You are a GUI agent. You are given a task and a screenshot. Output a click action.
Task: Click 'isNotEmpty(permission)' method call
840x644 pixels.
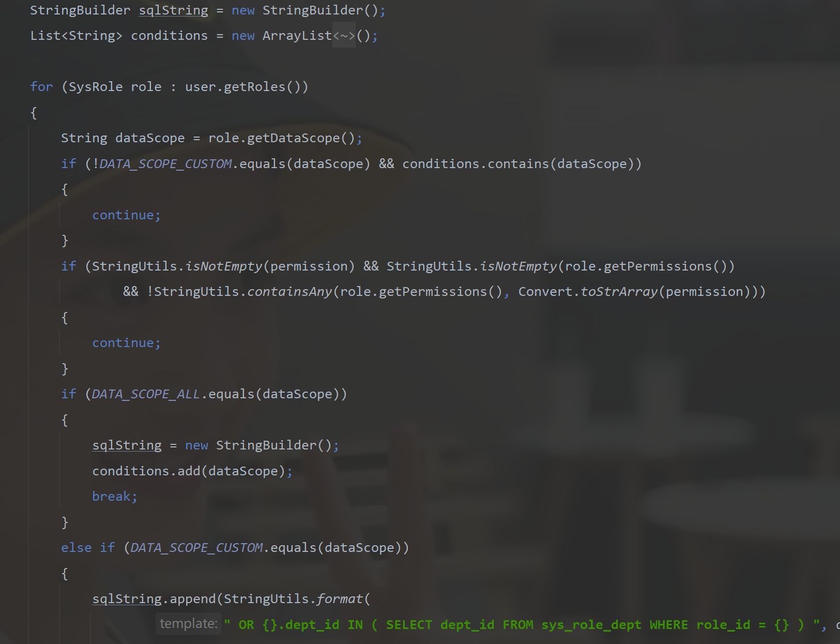tap(270, 266)
